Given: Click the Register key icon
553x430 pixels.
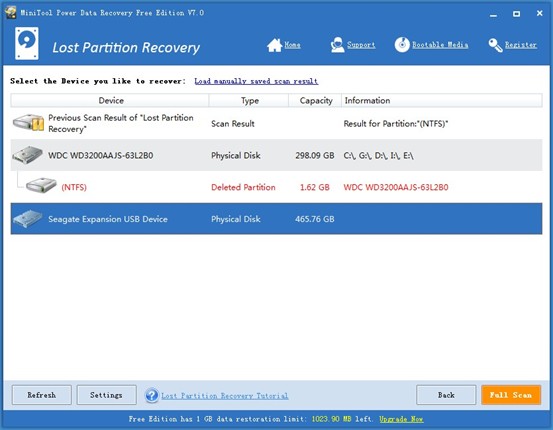Looking at the screenshot, I should [x=495, y=45].
